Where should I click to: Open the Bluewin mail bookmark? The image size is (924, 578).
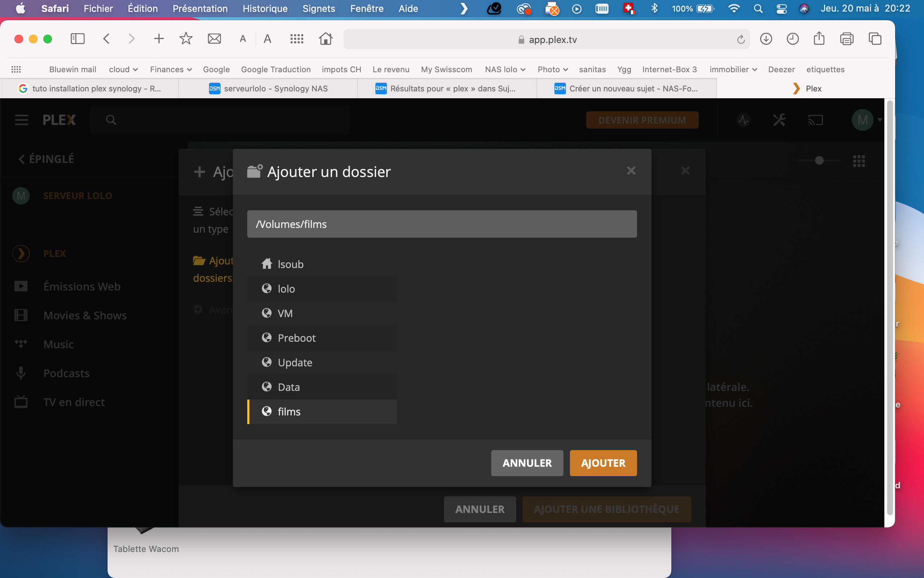[73, 70]
